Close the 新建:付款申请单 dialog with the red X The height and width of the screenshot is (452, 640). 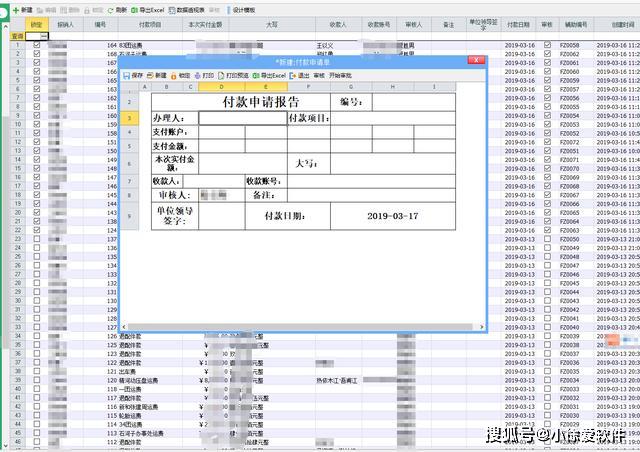(476, 60)
